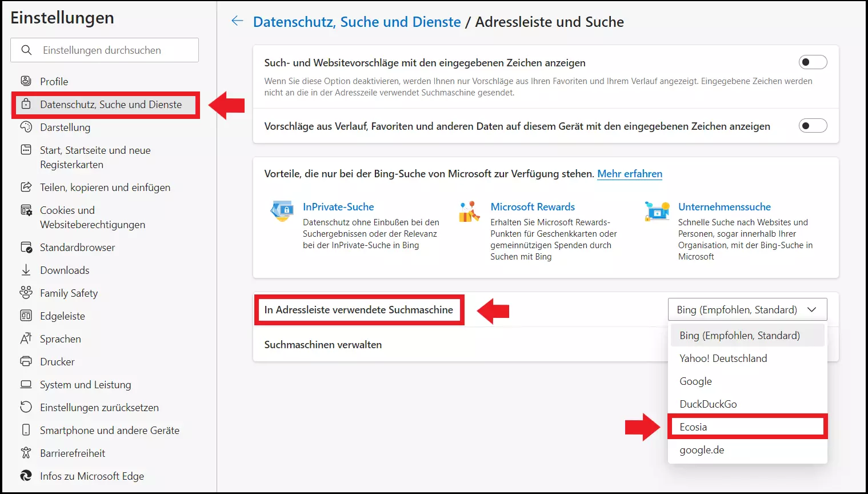868x494 pixels.
Task: Open Suchmaschinen verwalten row
Action: tap(323, 345)
